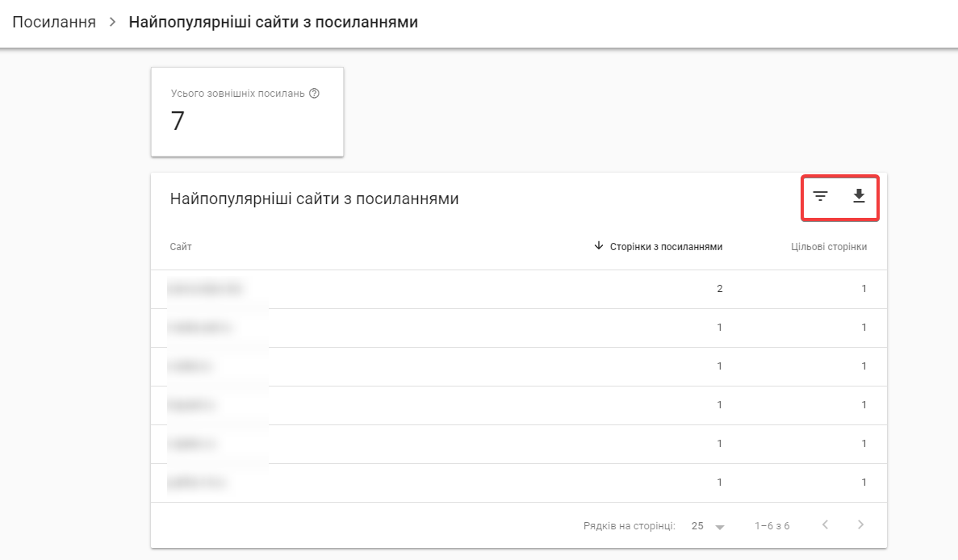The height and width of the screenshot is (560, 958).
Task: Open the table filter icon
Action: 820,196
